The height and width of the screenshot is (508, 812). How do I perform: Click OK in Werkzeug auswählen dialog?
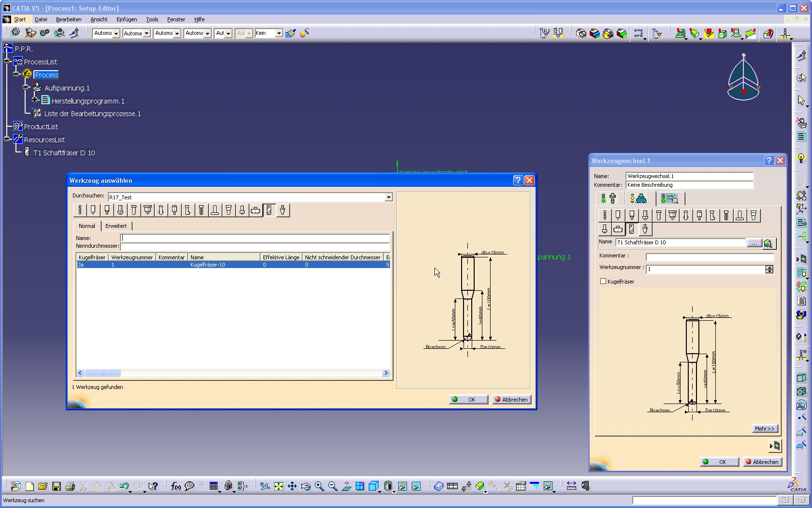[x=468, y=400]
